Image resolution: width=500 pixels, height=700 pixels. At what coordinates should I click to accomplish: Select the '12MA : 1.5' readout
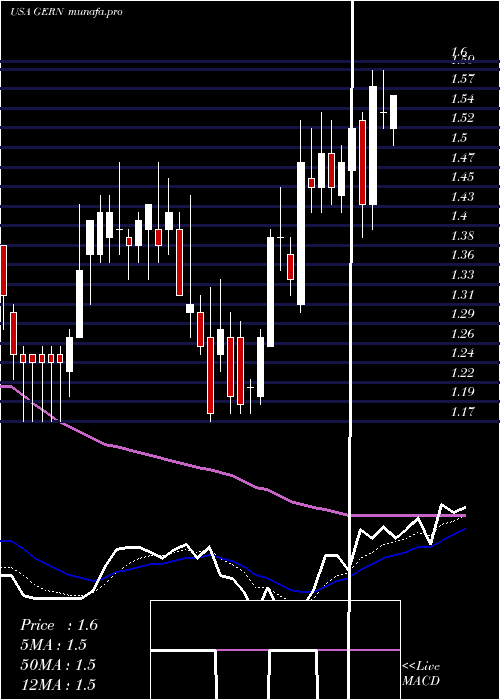pyautogui.click(x=58, y=684)
